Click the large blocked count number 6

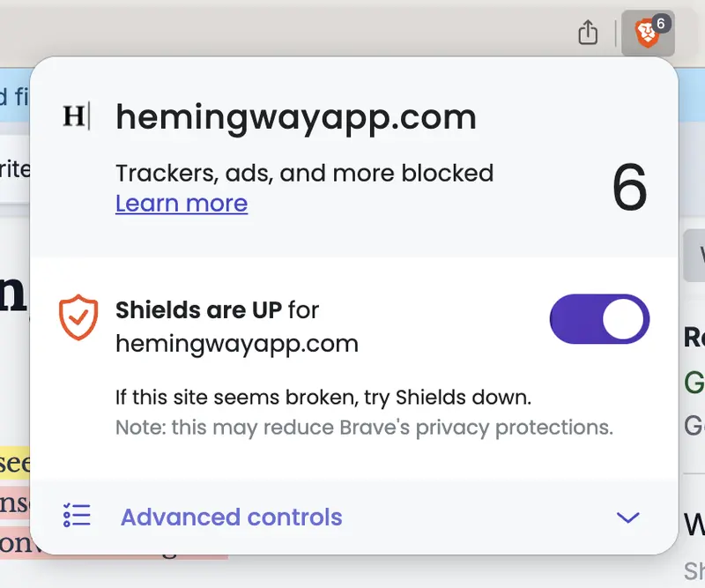(x=629, y=188)
